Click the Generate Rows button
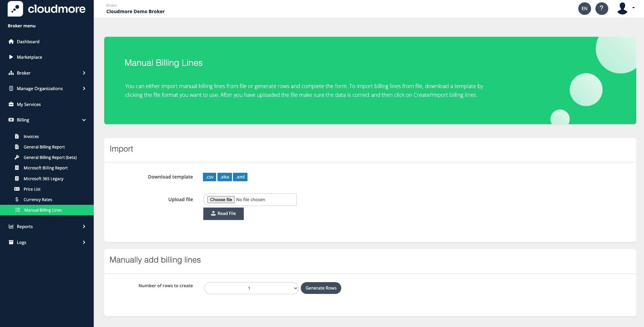This screenshot has width=644, height=327. 321,288
